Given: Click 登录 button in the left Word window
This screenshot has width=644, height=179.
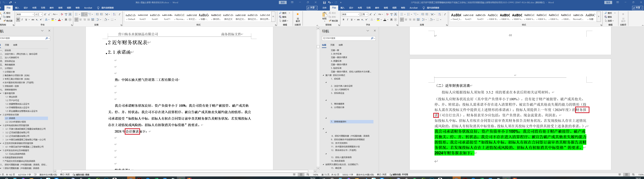Looking at the screenshot, I should 283,3.
